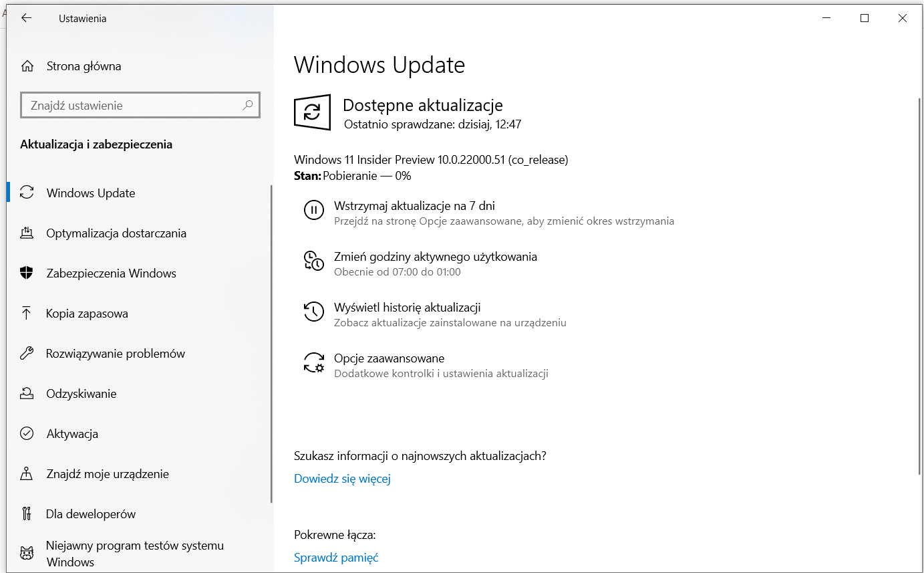This screenshot has width=924, height=573.
Task: Click Zobacz aktualizacje zainstalowane na urządzeniu text
Action: pos(450,323)
